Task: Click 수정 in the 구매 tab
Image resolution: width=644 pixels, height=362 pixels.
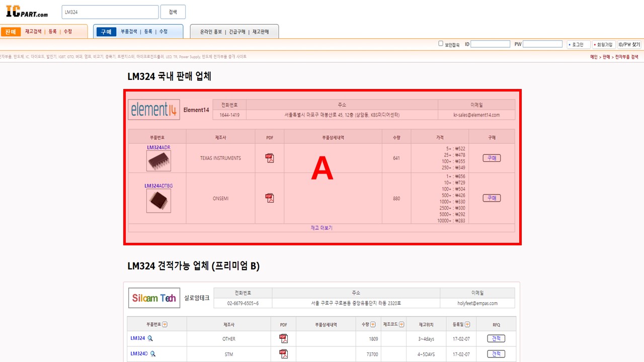Action: click(x=164, y=32)
